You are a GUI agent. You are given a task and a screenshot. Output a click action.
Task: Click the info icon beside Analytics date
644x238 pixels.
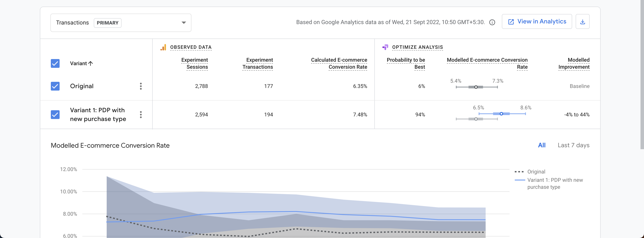492,23
